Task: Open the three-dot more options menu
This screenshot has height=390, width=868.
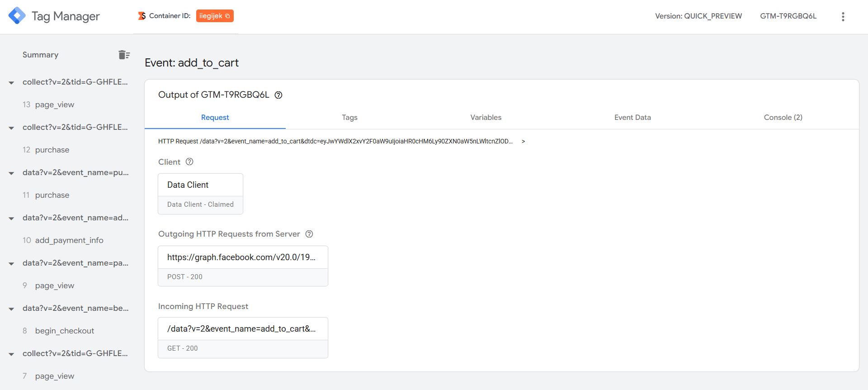Action: point(843,17)
